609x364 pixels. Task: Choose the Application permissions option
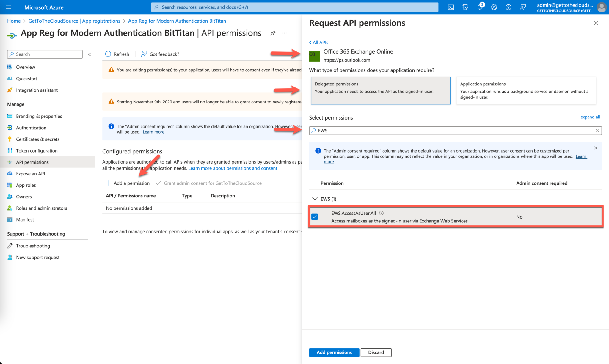pos(526,90)
